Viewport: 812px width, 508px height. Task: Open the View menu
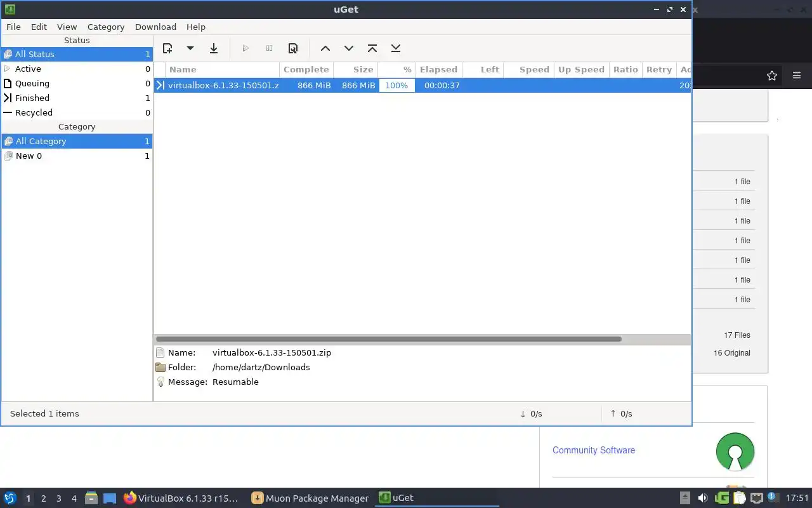coord(67,27)
